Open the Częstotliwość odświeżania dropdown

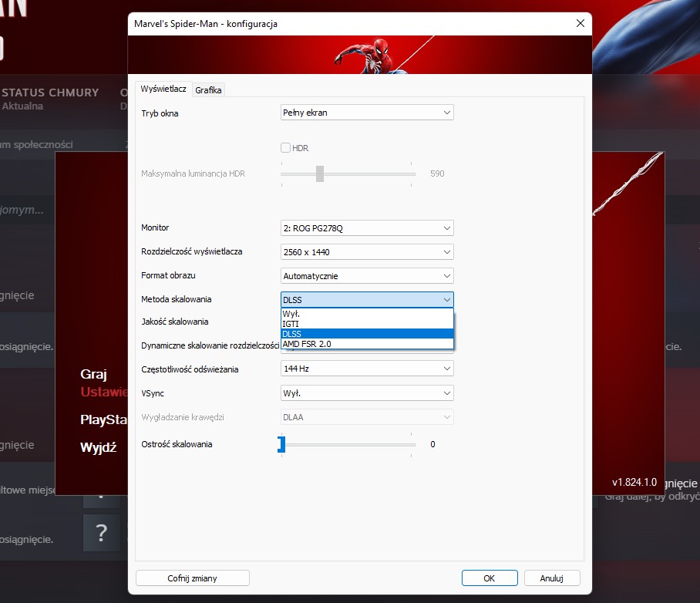coord(367,369)
